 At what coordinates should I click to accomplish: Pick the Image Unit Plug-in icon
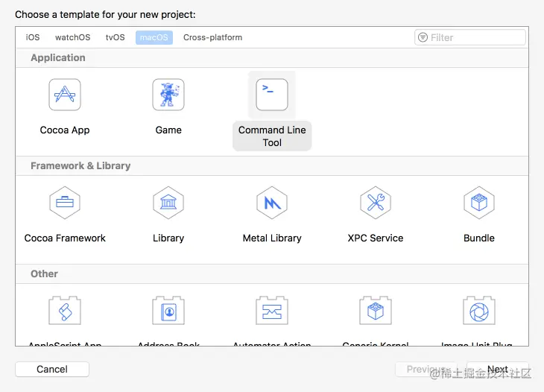click(479, 311)
